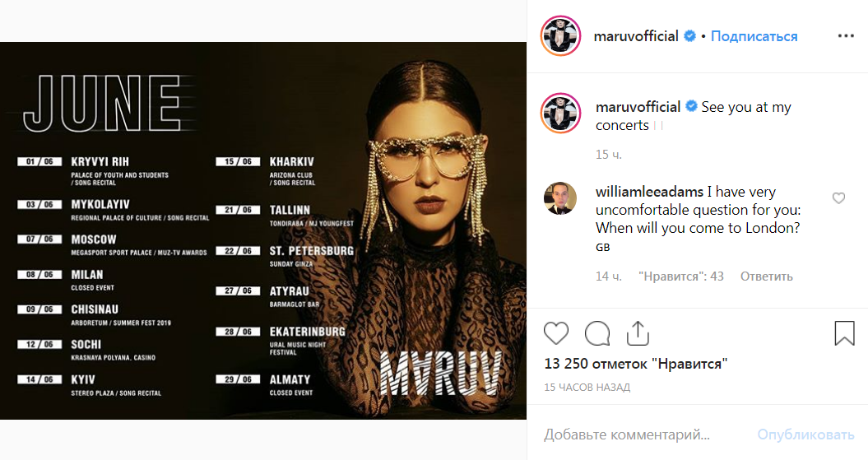The height and width of the screenshot is (460, 868).
Task: Save the post with the bookmark icon
Action: click(x=844, y=333)
